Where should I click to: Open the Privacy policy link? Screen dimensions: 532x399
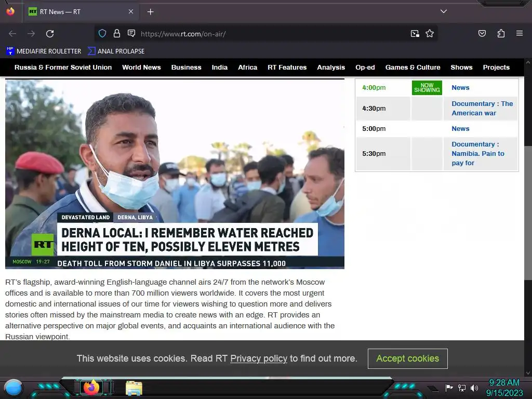[x=259, y=358]
